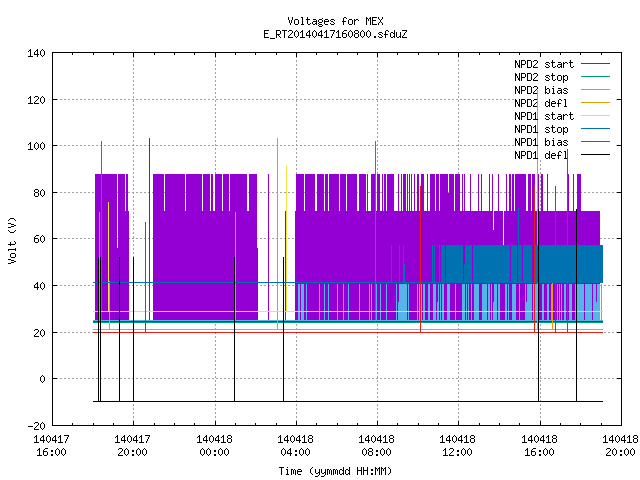Click the y-axis tick label 120

pos(36,100)
